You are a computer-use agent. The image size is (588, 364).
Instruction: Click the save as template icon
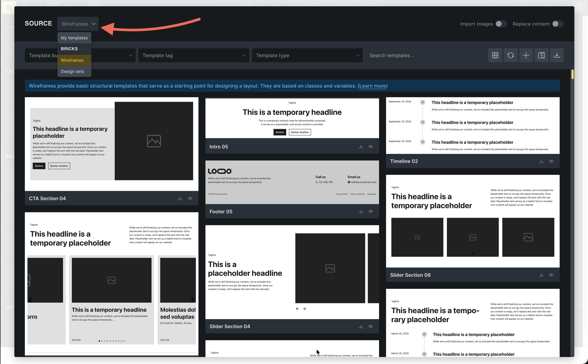click(x=541, y=55)
